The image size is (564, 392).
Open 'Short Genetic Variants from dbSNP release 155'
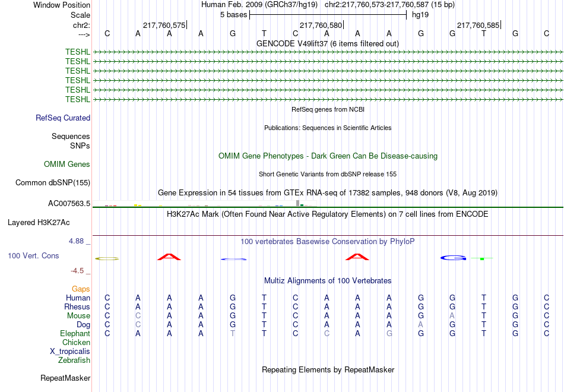coord(328,174)
